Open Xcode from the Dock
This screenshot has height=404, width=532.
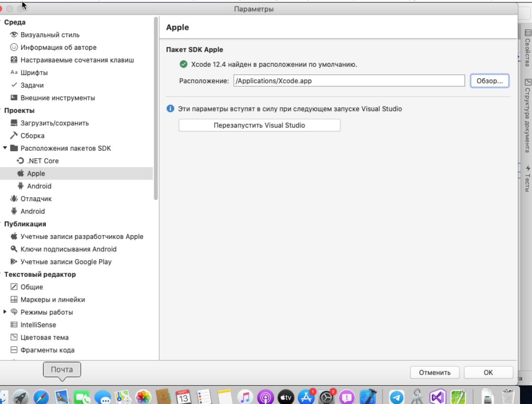coord(368,397)
